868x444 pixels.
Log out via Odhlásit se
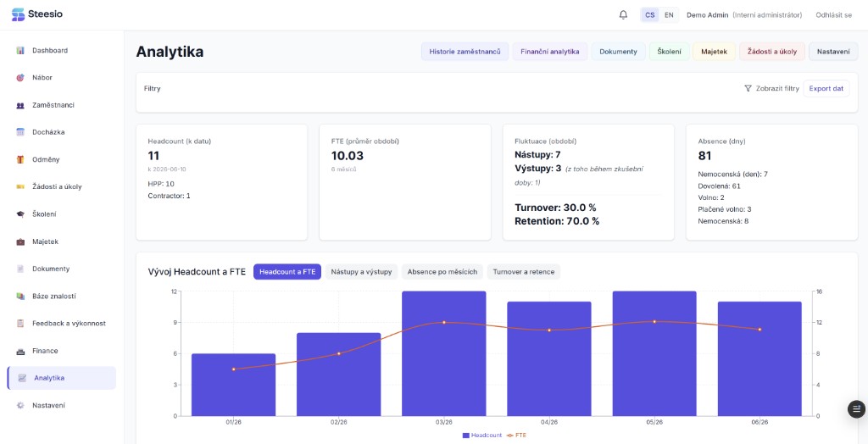(834, 15)
